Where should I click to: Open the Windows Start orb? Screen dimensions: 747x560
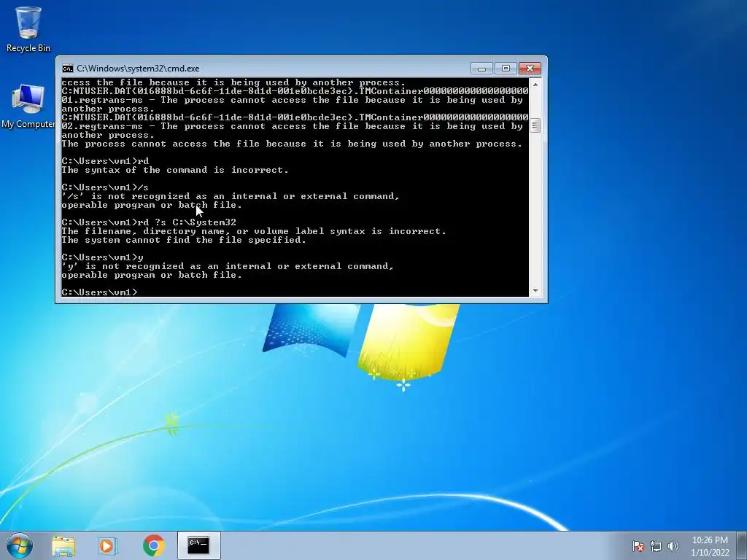click(x=20, y=545)
